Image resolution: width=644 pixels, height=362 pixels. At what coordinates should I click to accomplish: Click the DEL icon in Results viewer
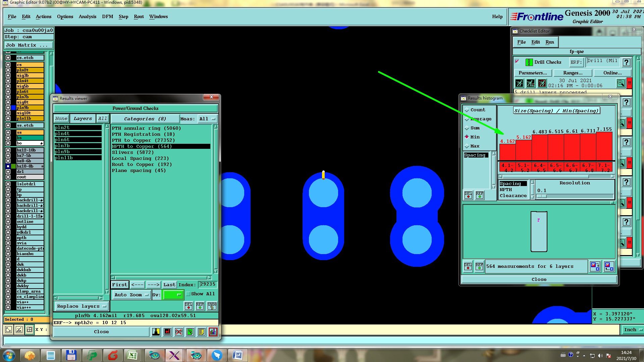click(189, 306)
